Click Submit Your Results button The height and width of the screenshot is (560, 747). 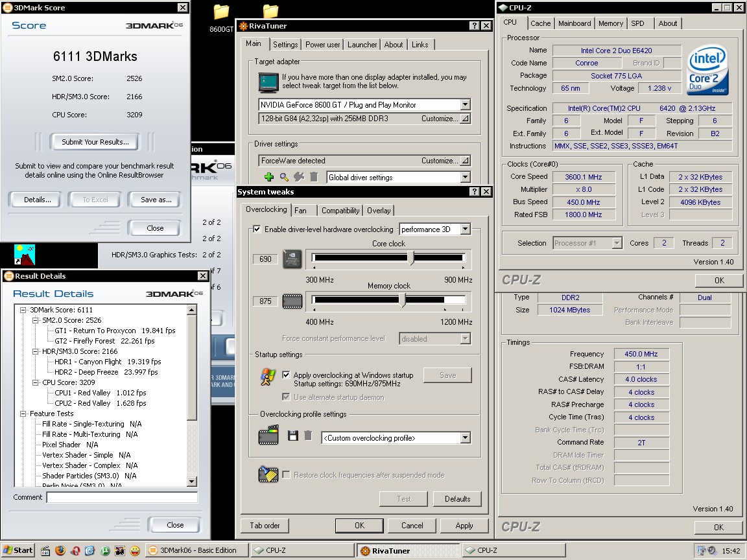[x=95, y=142]
